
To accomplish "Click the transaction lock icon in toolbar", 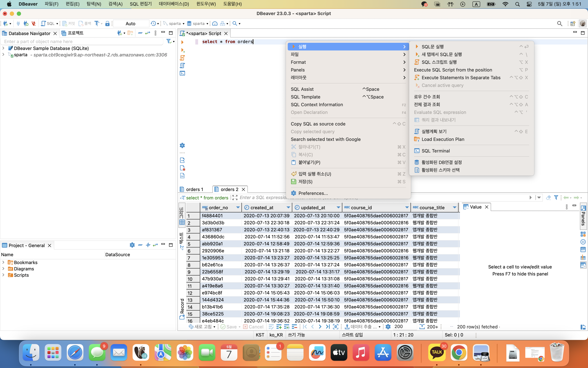I will pos(107,24).
